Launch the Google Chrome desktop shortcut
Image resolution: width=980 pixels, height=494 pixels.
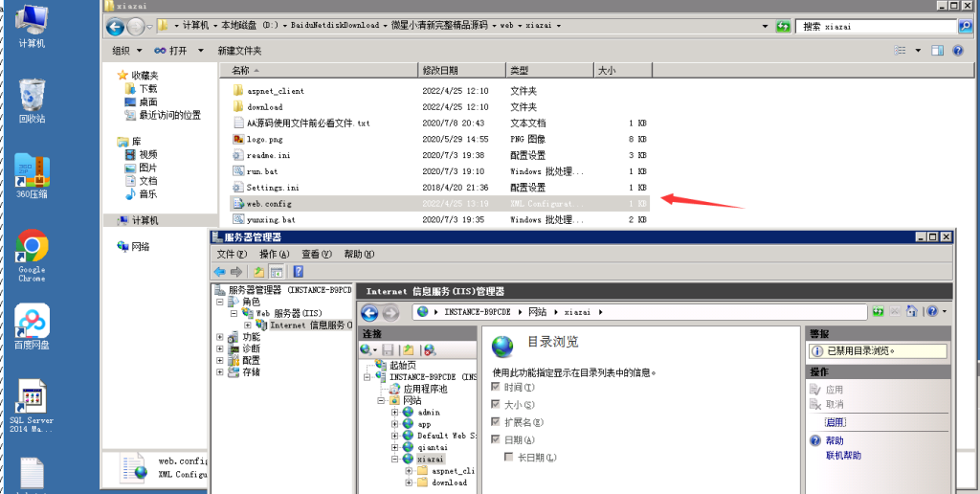pyautogui.click(x=32, y=256)
